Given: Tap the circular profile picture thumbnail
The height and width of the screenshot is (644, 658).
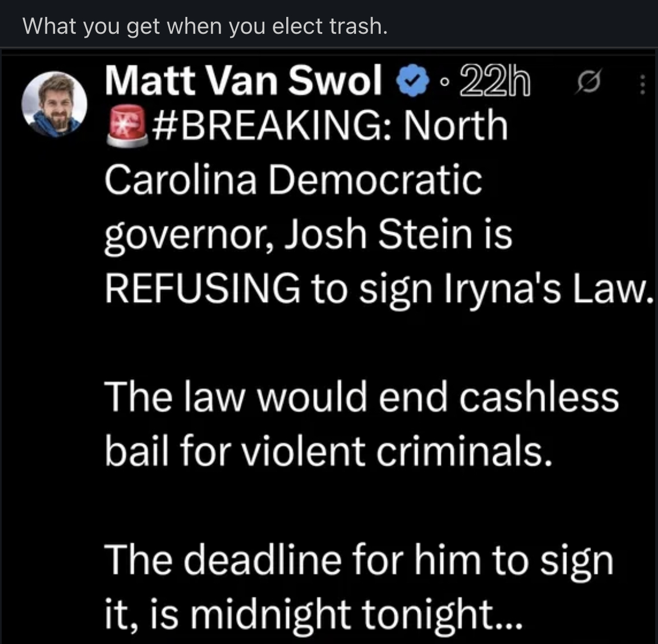Looking at the screenshot, I should tap(54, 105).
